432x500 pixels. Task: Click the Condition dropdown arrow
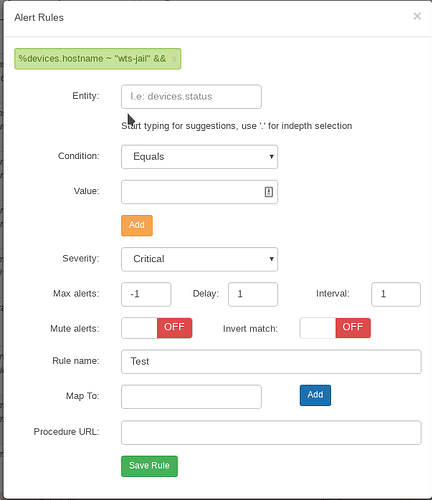pos(271,157)
